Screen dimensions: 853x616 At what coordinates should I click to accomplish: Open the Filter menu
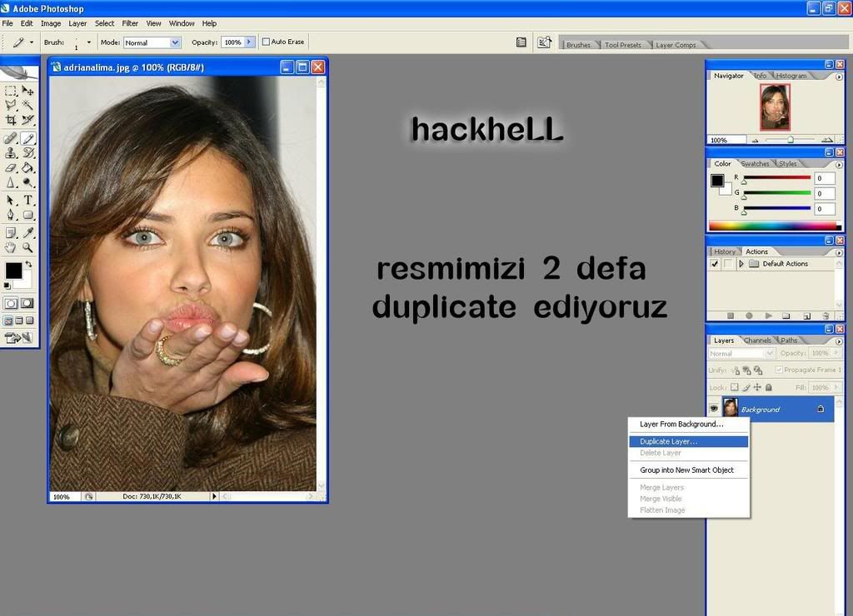[130, 23]
